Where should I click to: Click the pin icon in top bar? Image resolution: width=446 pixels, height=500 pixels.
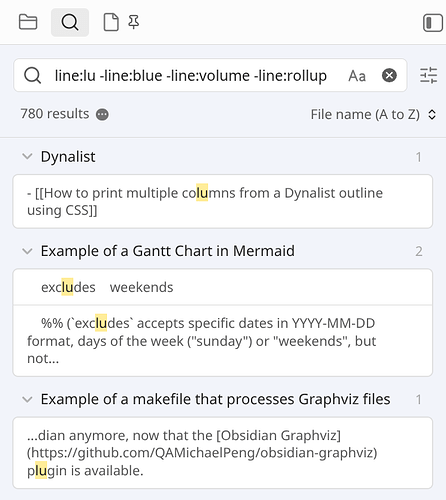click(134, 22)
